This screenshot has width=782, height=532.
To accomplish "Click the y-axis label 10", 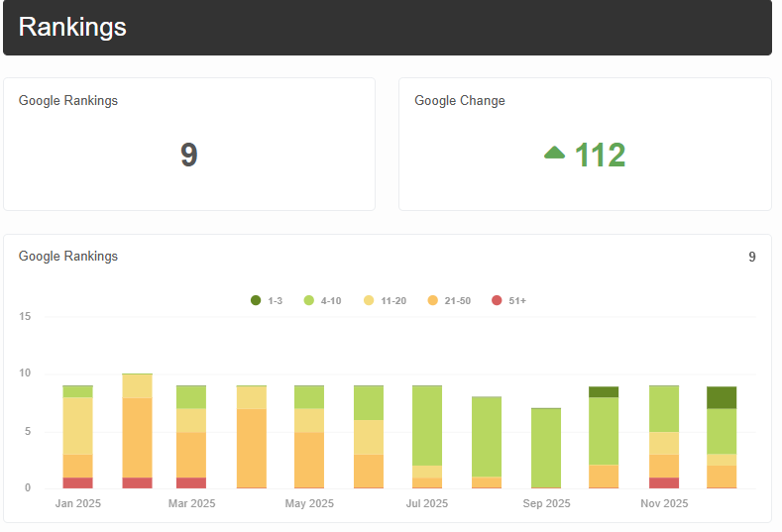I will click(25, 372).
